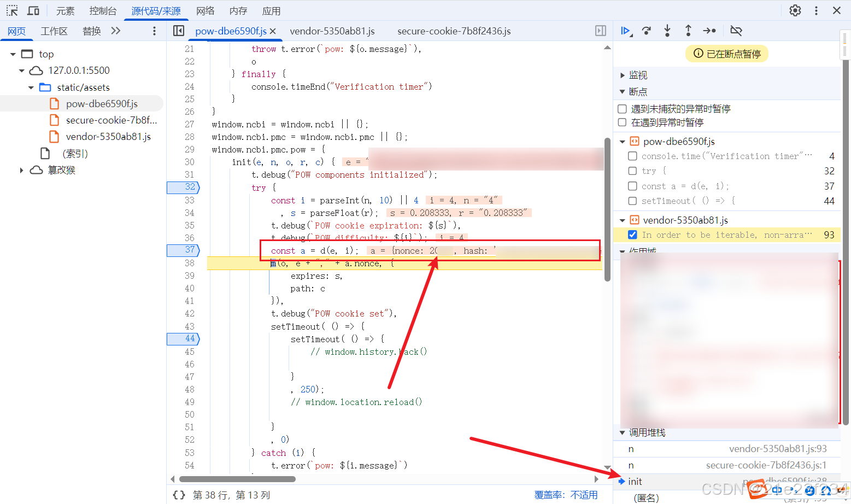Step into next function call
Image resolution: width=851 pixels, height=504 pixels.
(667, 31)
